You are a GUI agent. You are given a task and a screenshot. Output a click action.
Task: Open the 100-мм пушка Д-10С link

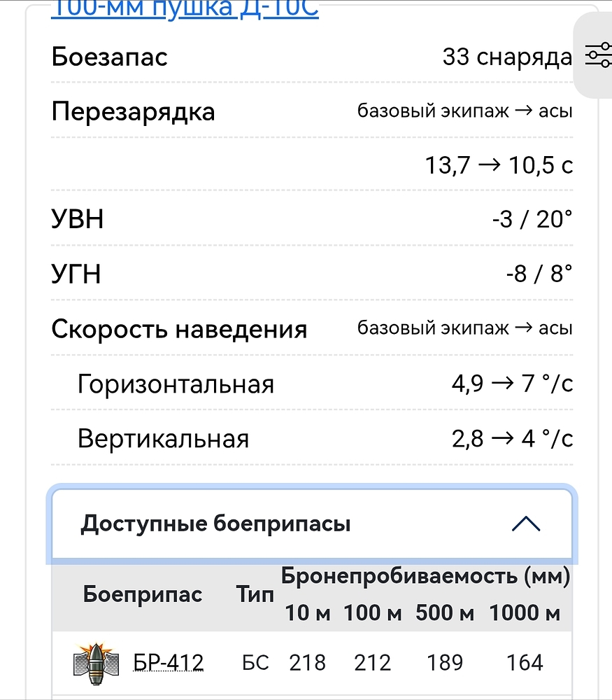point(185,9)
